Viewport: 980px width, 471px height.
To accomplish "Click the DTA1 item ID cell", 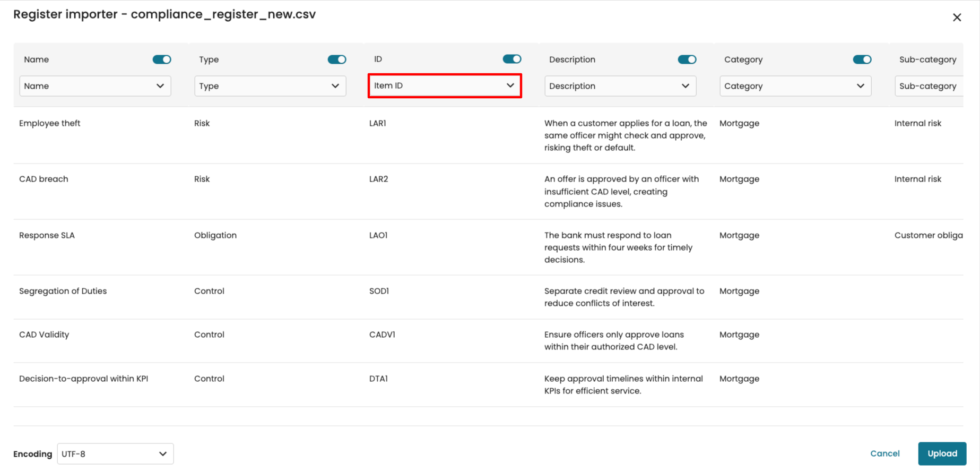I will pyautogui.click(x=379, y=379).
